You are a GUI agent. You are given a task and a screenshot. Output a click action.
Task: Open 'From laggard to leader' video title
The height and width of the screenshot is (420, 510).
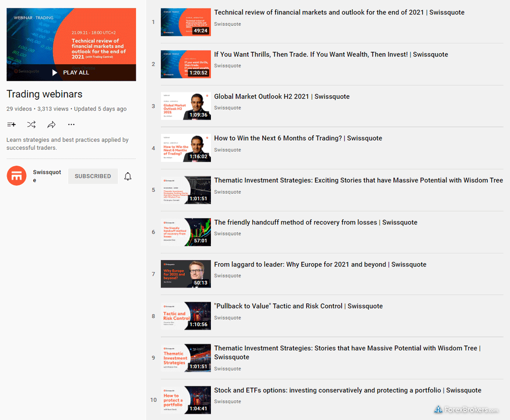point(320,265)
